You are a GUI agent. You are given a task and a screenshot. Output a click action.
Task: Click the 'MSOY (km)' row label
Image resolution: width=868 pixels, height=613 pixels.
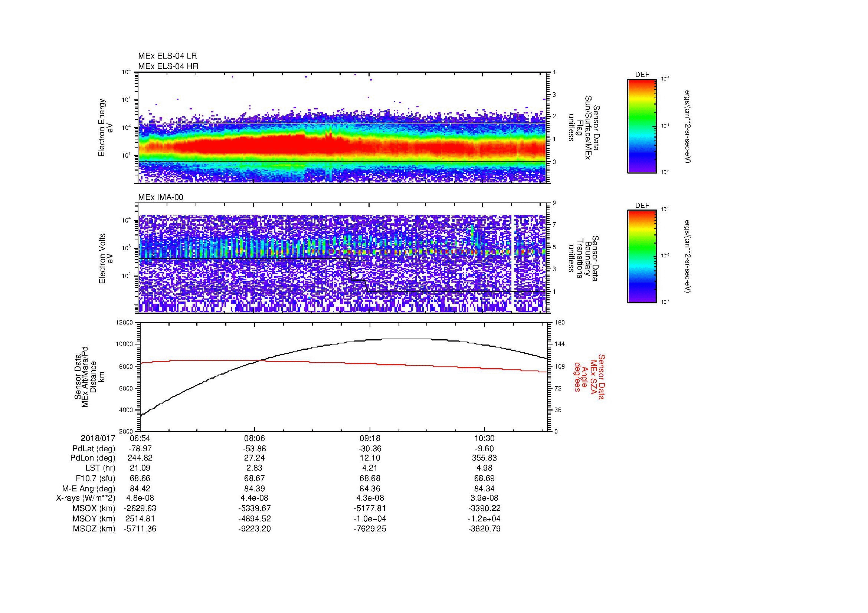[94, 519]
